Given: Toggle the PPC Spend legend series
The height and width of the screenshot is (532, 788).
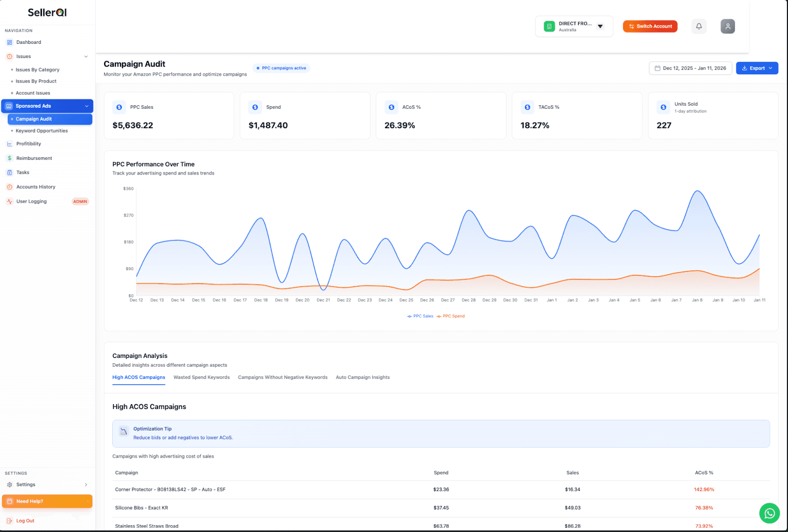Looking at the screenshot, I should (451, 316).
